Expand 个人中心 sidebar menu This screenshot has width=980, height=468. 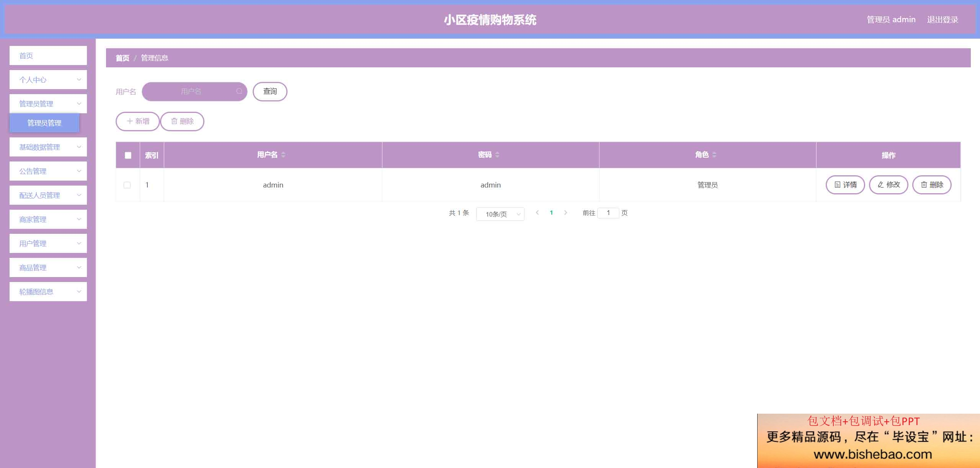(48, 80)
